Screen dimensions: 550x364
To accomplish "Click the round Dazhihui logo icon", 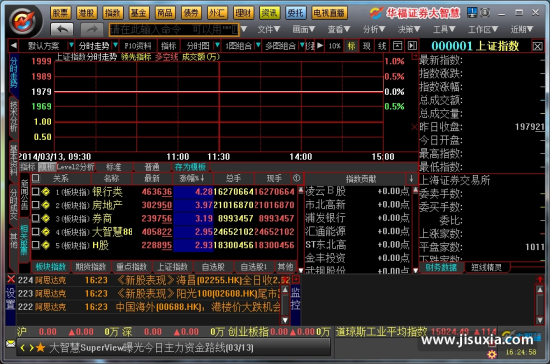I will pyautogui.click(x=25, y=21).
